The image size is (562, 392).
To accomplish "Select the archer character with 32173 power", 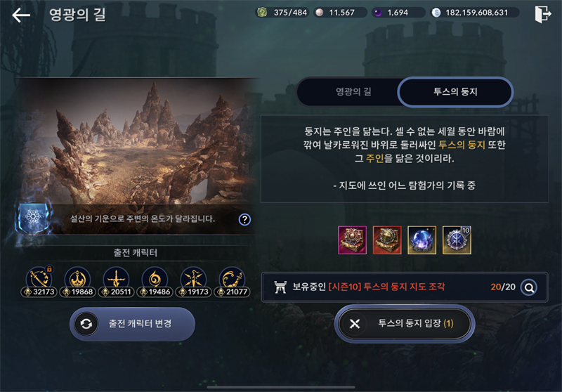I will coord(39,282).
